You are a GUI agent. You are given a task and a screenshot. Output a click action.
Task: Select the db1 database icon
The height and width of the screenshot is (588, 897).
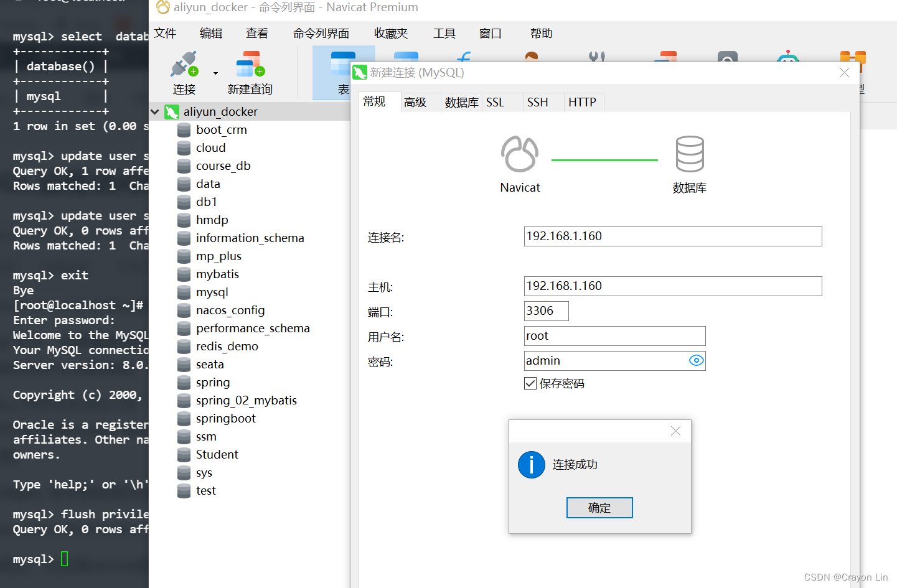pyautogui.click(x=184, y=202)
